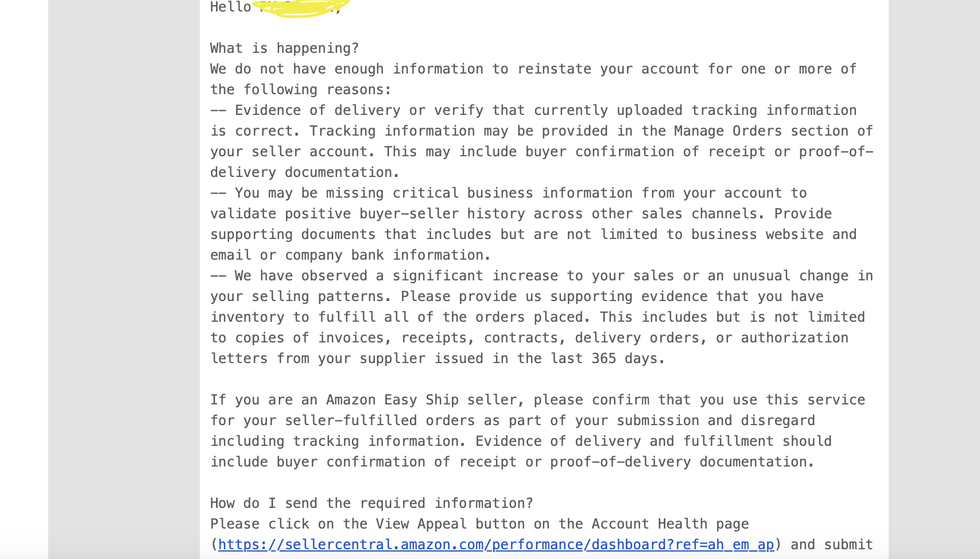Click the "Manage Orders" phrase in the email
The width and height of the screenshot is (980, 559).
pos(728,131)
